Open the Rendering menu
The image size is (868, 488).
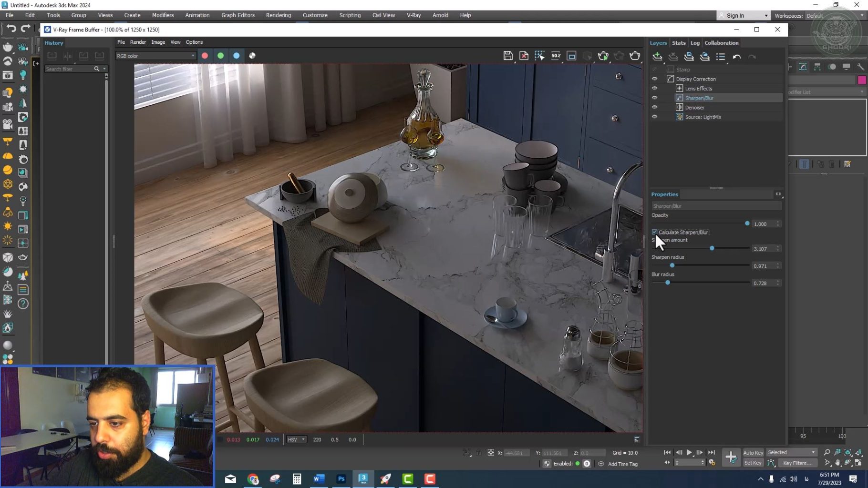279,15
